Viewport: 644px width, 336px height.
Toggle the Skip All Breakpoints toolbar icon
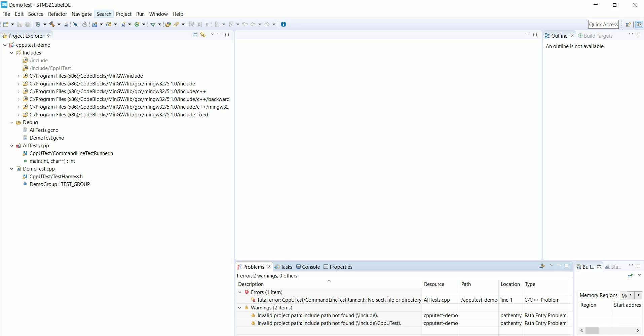pos(76,24)
